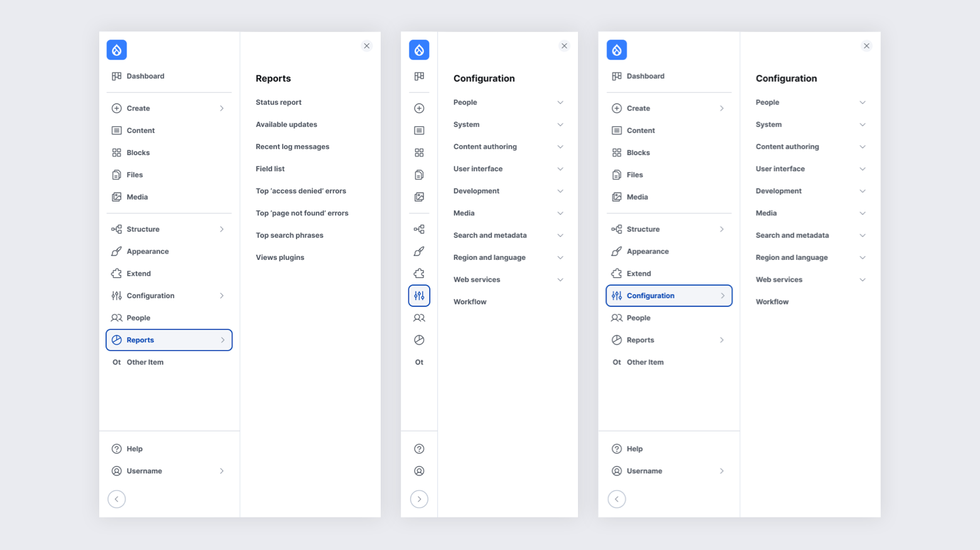Open Status report link
Viewport: 980px width, 550px height.
(x=278, y=102)
